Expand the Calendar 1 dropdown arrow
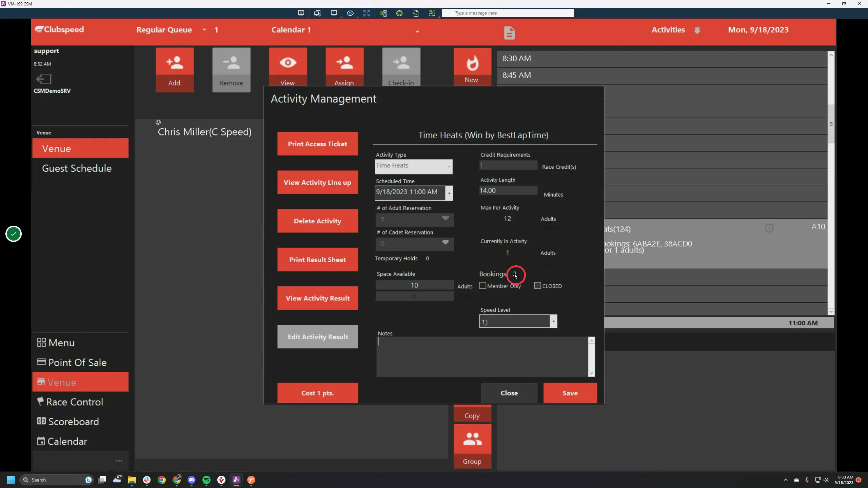868x488 pixels. click(417, 31)
